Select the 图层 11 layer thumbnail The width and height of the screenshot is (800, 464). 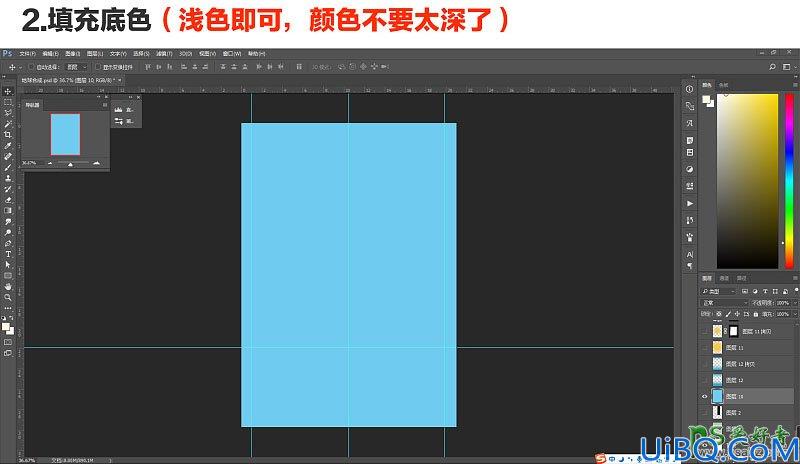pos(717,348)
